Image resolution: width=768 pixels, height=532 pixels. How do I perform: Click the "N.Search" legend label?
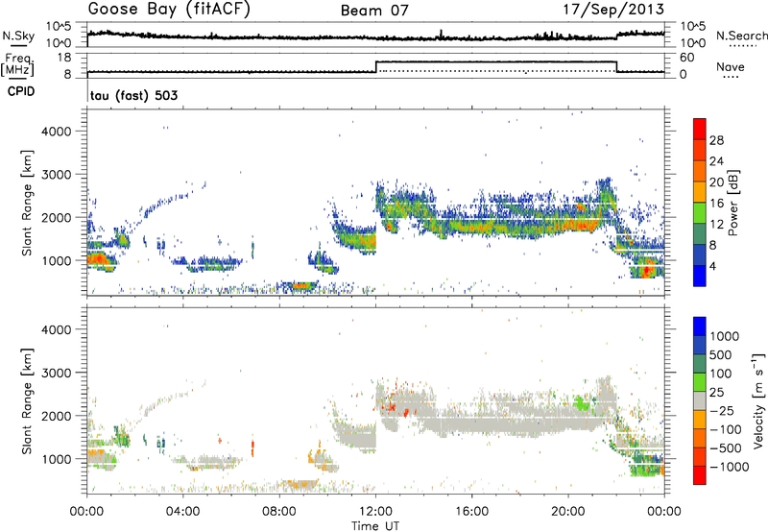click(741, 36)
